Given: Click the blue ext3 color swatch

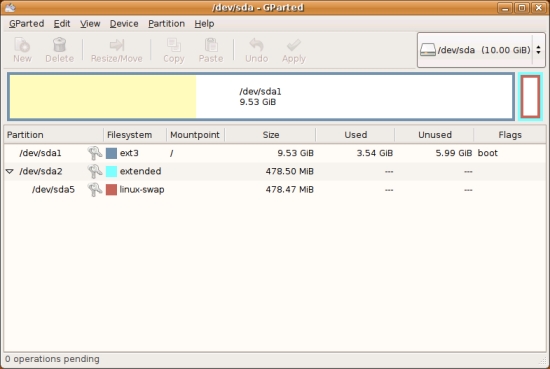Looking at the screenshot, I should click(111, 153).
